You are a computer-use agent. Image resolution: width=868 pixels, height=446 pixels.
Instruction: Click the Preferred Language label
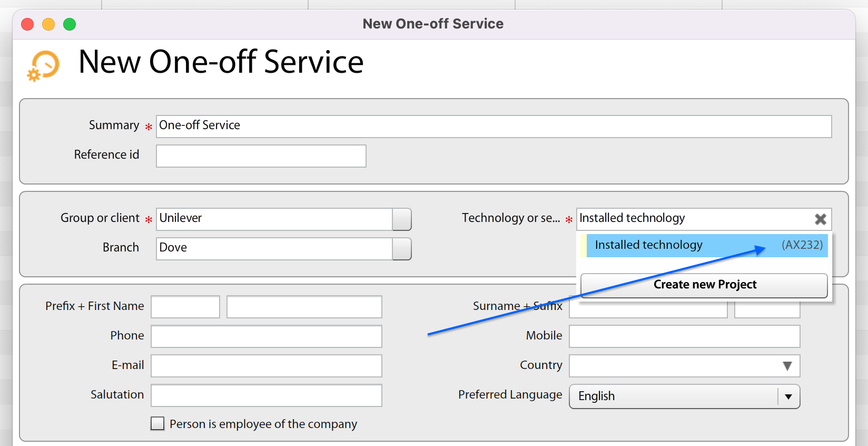510,395
